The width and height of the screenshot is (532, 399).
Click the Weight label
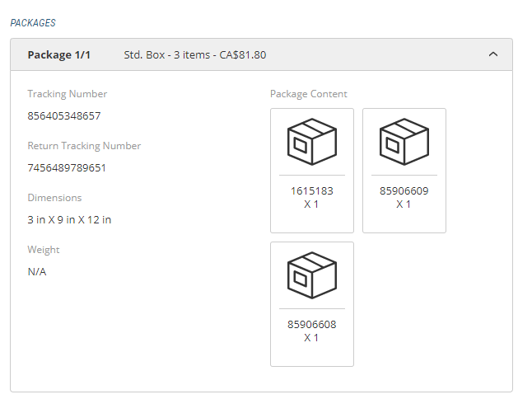tap(44, 250)
